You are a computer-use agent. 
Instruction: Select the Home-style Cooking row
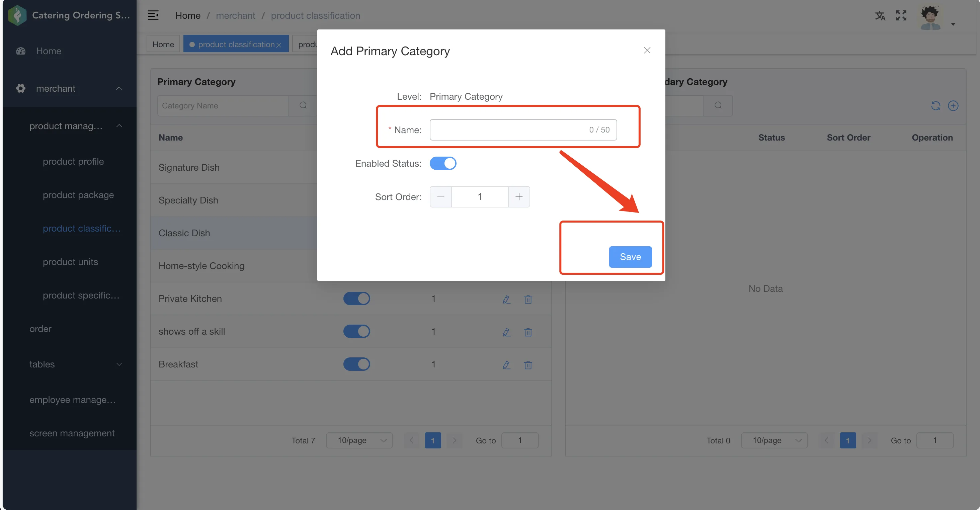pyautogui.click(x=234, y=265)
